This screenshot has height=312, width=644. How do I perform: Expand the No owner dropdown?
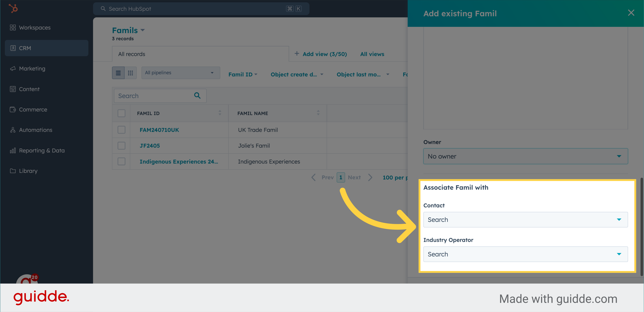click(x=525, y=156)
